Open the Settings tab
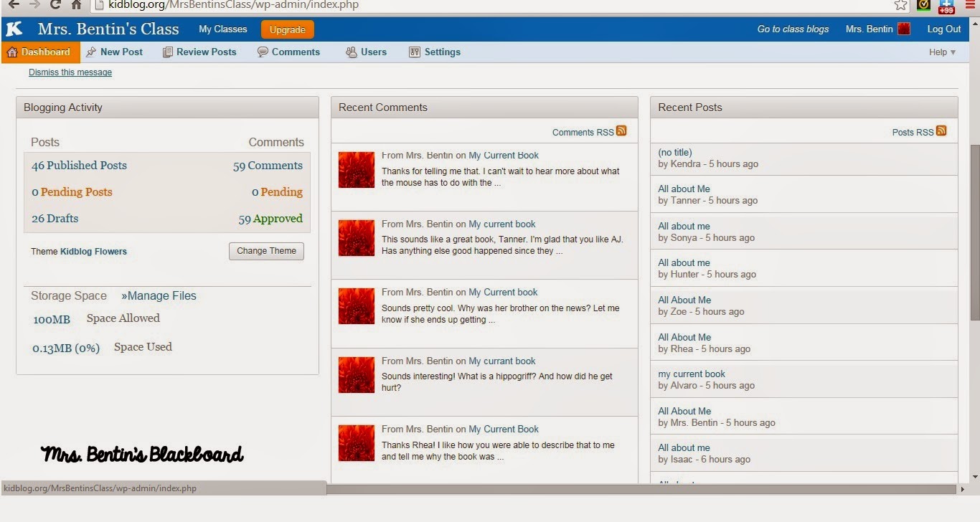This screenshot has width=980, height=522. coord(435,52)
